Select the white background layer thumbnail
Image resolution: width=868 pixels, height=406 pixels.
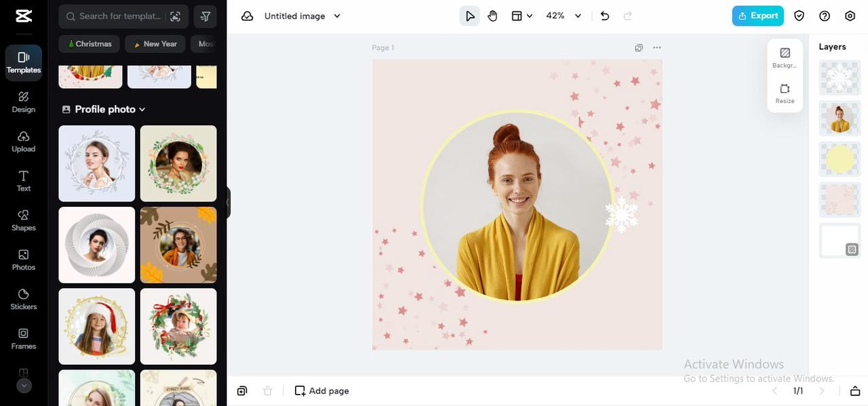coord(840,241)
